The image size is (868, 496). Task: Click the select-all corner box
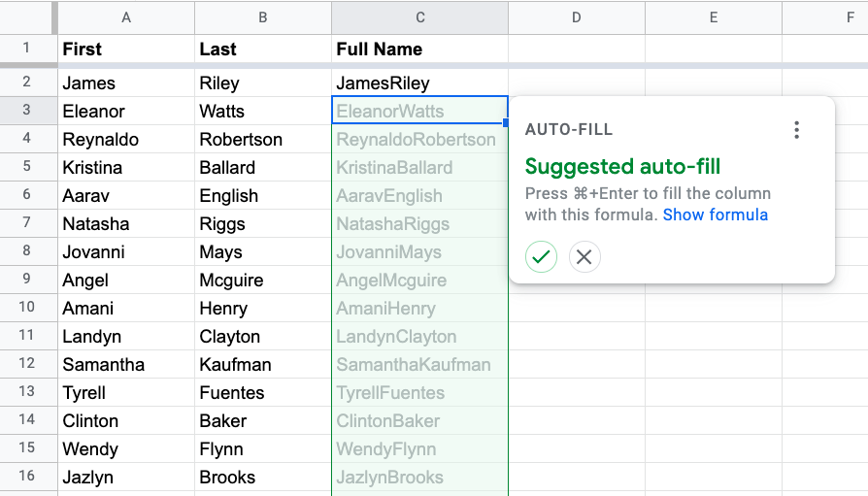click(x=26, y=17)
